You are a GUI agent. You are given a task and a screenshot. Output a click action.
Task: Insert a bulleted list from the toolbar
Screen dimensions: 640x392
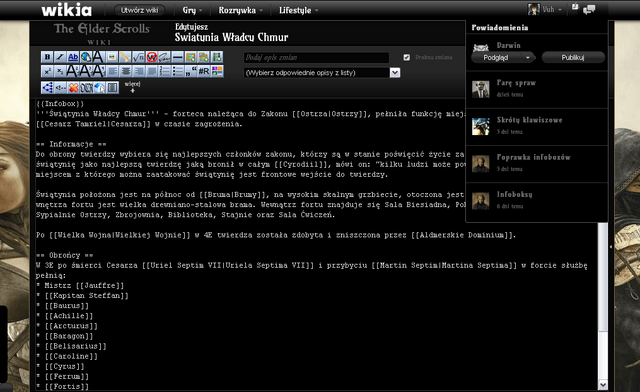[x=178, y=71]
